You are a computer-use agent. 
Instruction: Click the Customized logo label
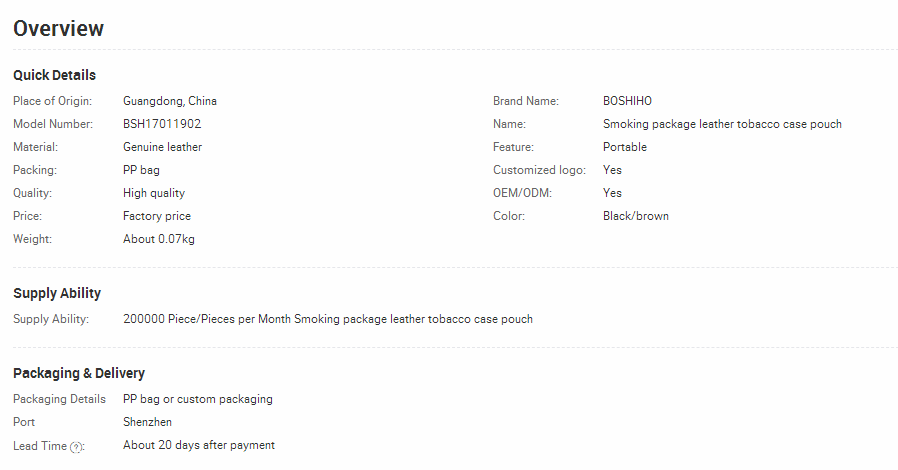click(539, 170)
